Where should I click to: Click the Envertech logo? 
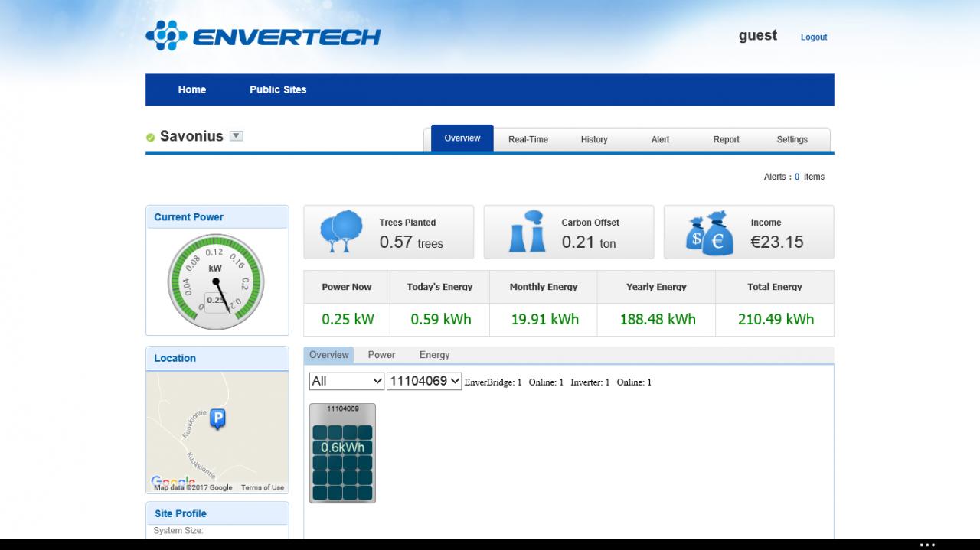[x=263, y=36]
